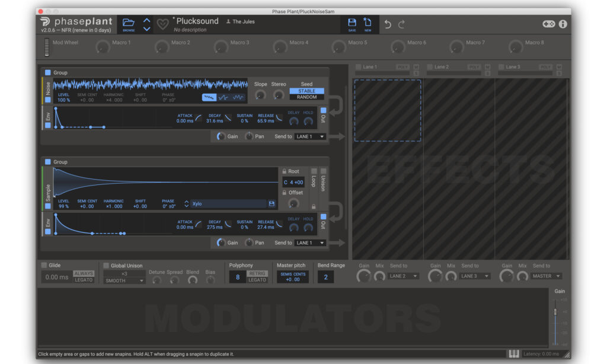Screen dimensions: 607x364
Task: Toggle the noise group's Env enable square
Action: (x=47, y=126)
